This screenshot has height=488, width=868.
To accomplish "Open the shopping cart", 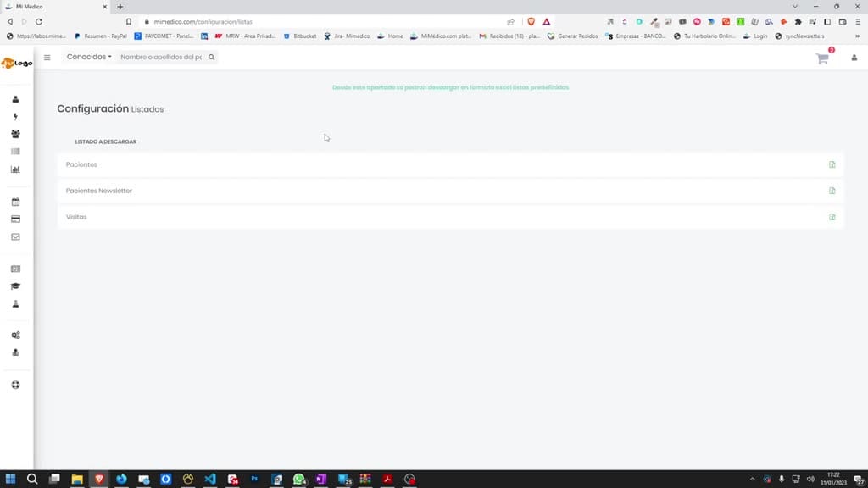I will [822, 58].
